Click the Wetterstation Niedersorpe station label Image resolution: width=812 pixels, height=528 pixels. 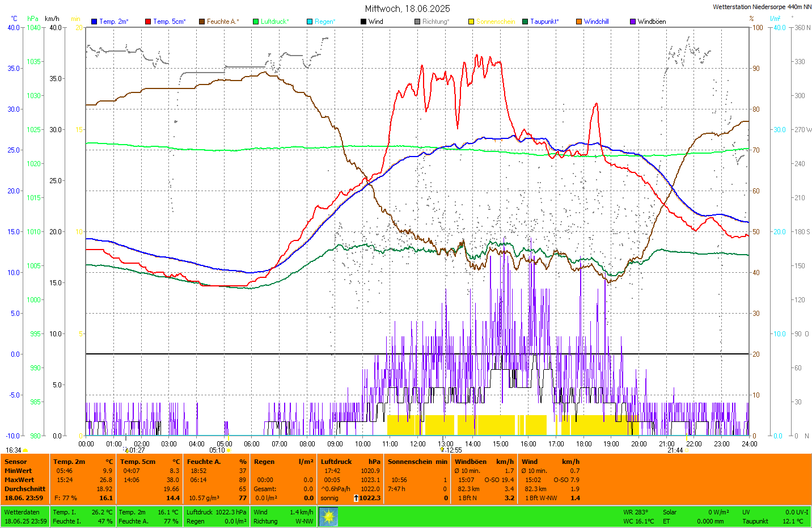click(x=762, y=7)
